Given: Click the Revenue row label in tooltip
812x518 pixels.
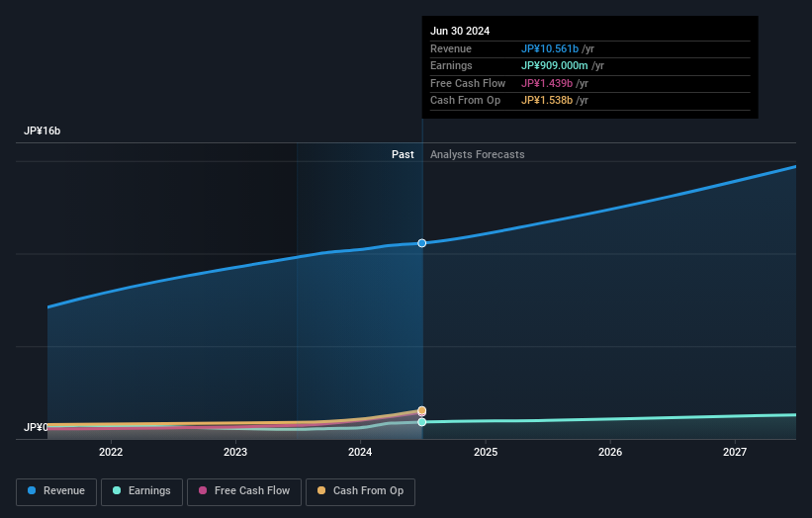Looking at the screenshot, I should pyautogui.click(x=451, y=48).
